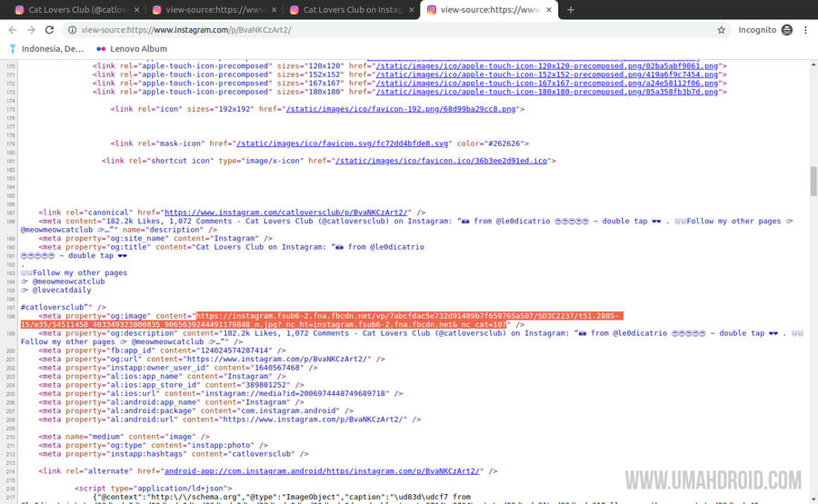This screenshot has width=818, height=504.
Task: Open the Indonesia bookmark in bookmarks bar
Action: click(46, 48)
